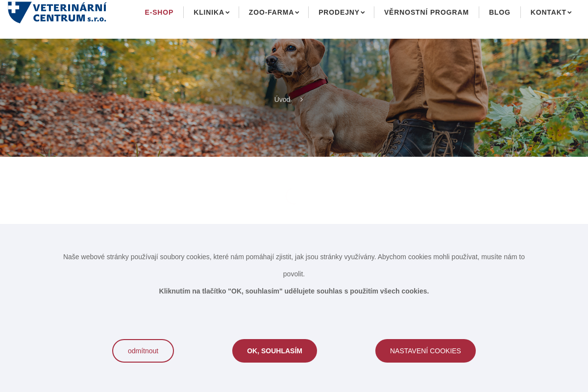Expand the chevron next to KONTAKT
Image resolution: width=588 pixels, height=392 pixels.
[569, 13]
